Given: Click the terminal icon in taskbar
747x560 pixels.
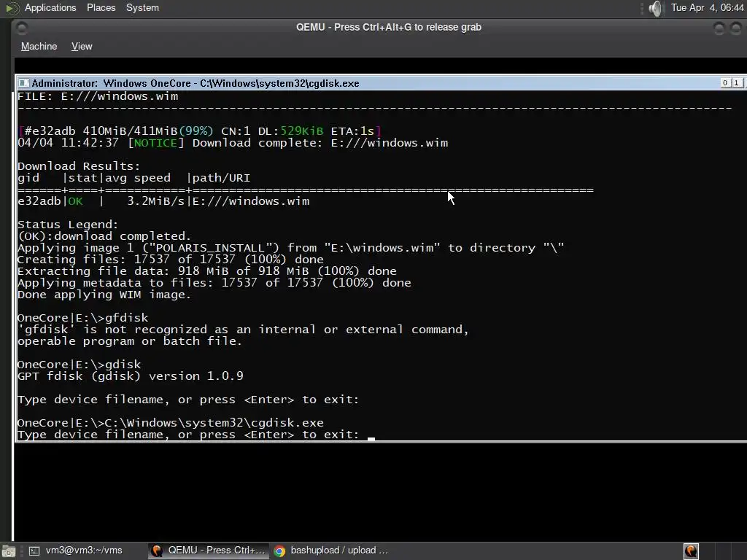Looking at the screenshot, I should coord(34,551).
